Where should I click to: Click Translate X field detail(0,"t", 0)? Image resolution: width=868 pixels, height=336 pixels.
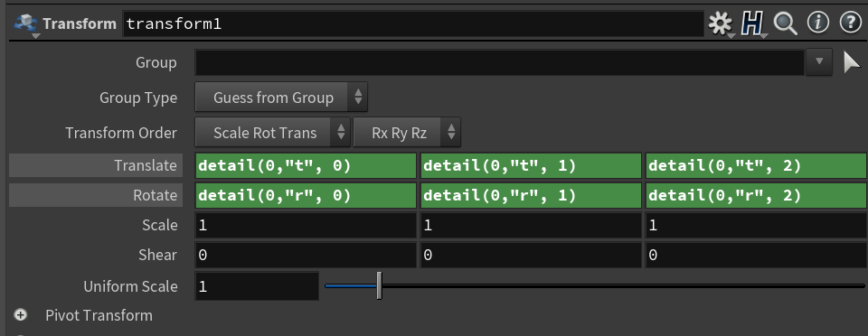click(x=306, y=166)
